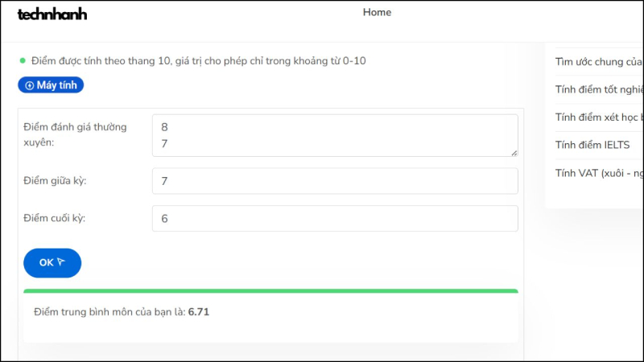The width and height of the screenshot is (644, 362).
Task: Click the green bullet before the scoring note
Action: [23, 60]
